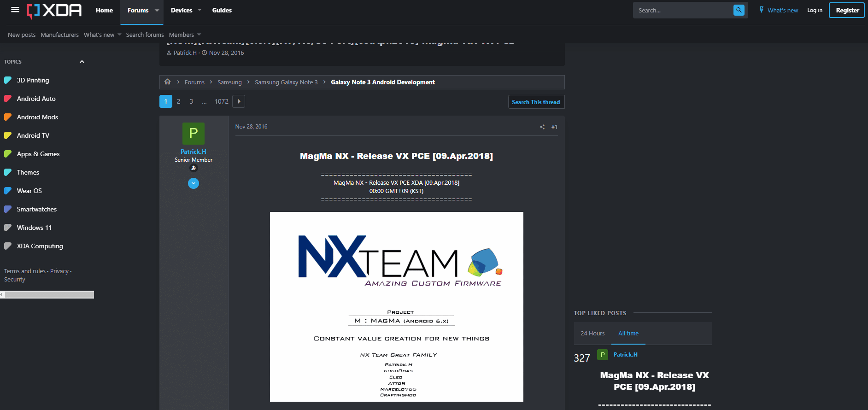
Task: Expand the Forums dropdown arrow
Action: (157, 10)
